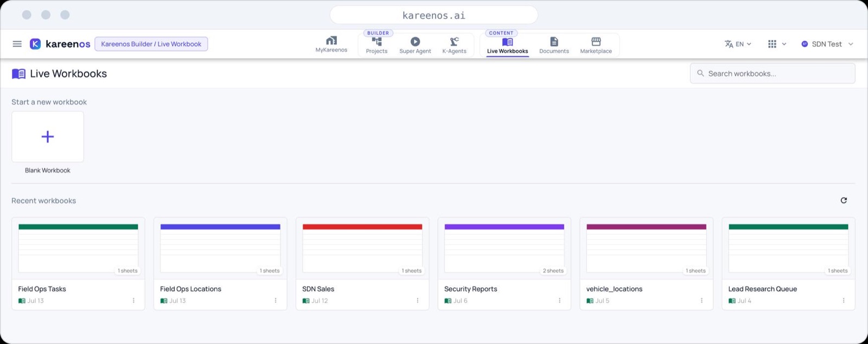The height and width of the screenshot is (344, 868).
Task: Click the Field Ops Tasks title
Action: point(42,289)
